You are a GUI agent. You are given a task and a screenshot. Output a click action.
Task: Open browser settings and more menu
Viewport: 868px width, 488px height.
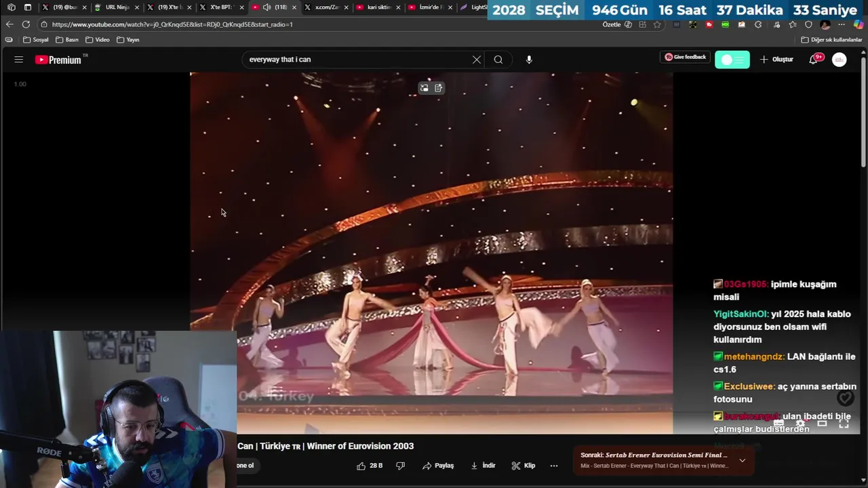point(842,24)
